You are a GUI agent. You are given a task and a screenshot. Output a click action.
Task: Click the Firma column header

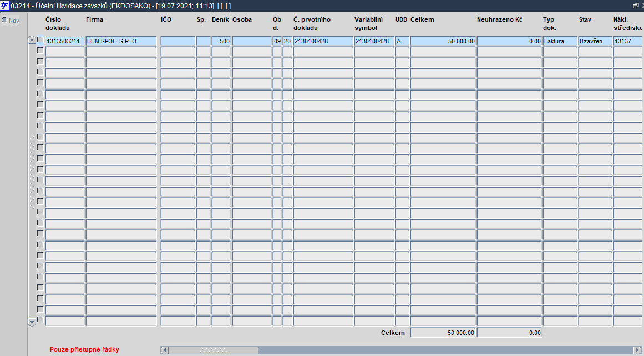[x=94, y=19]
